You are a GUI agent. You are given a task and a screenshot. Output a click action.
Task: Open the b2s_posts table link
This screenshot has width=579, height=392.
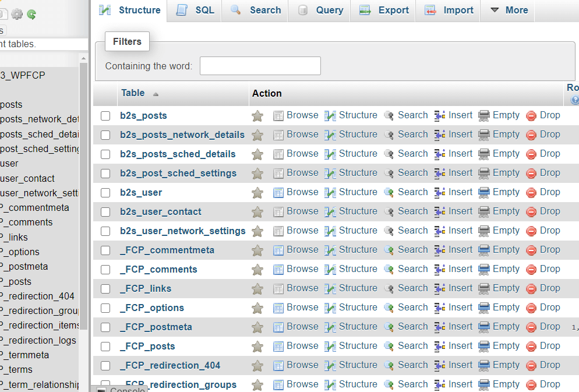(143, 115)
